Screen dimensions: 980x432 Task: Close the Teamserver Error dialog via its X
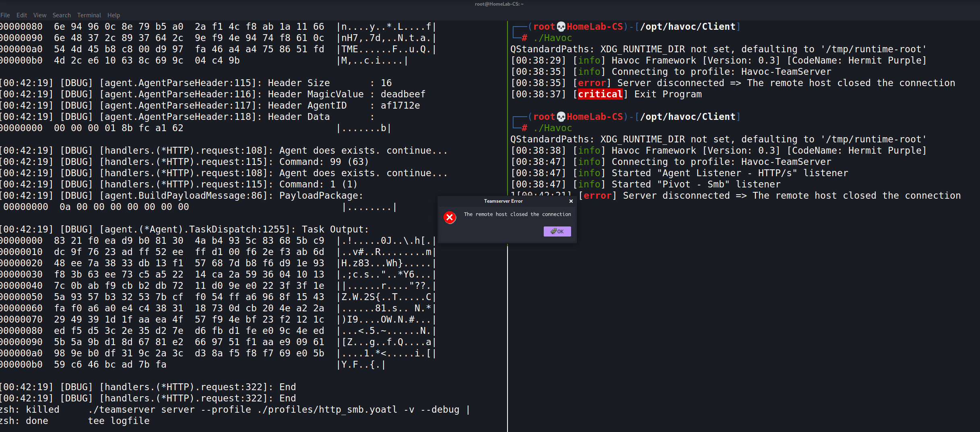(x=571, y=201)
